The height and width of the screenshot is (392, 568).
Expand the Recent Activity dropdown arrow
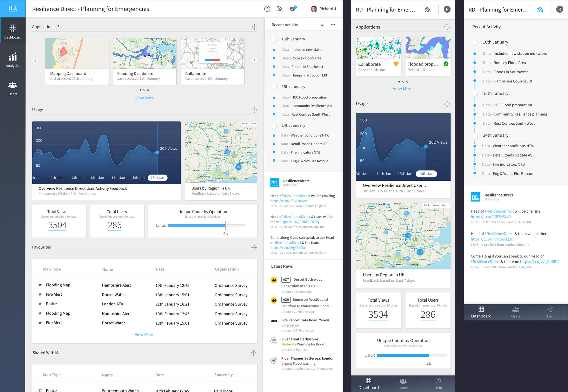(x=322, y=25)
